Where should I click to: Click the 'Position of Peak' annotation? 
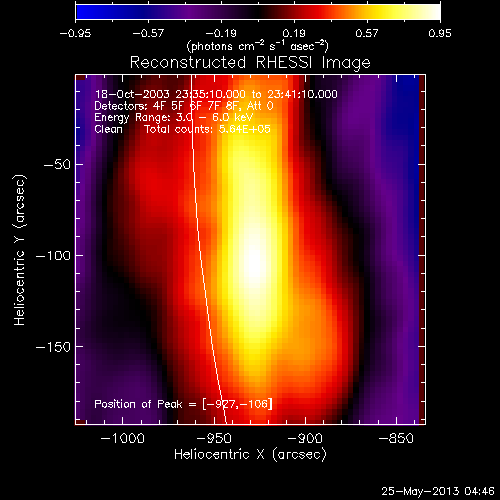(183, 404)
